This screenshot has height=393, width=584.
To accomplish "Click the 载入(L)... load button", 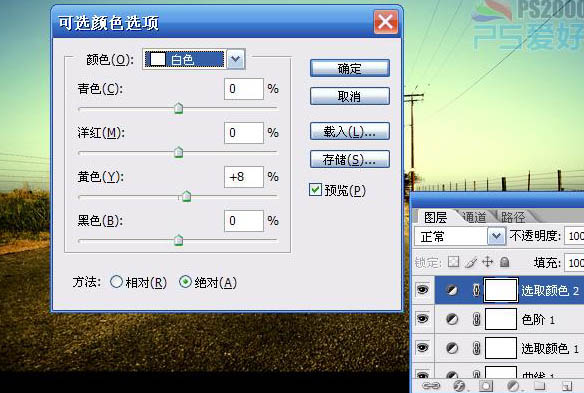I will click(x=350, y=131).
